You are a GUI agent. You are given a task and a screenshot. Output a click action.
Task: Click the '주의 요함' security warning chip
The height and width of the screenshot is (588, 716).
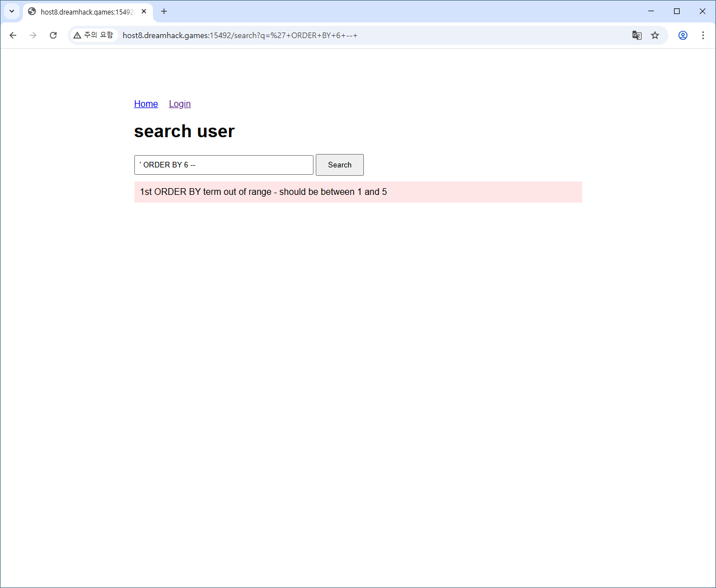tap(93, 35)
